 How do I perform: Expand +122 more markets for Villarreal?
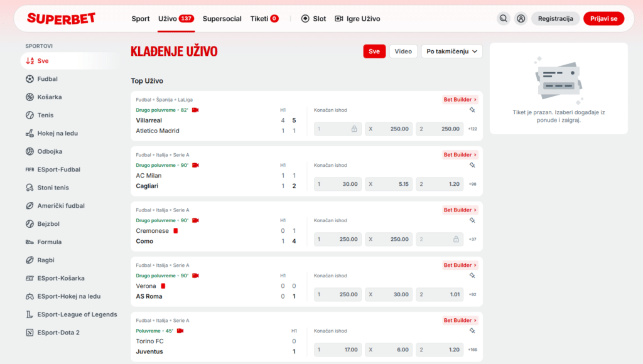pyautogui.click(x=473, y=129)
